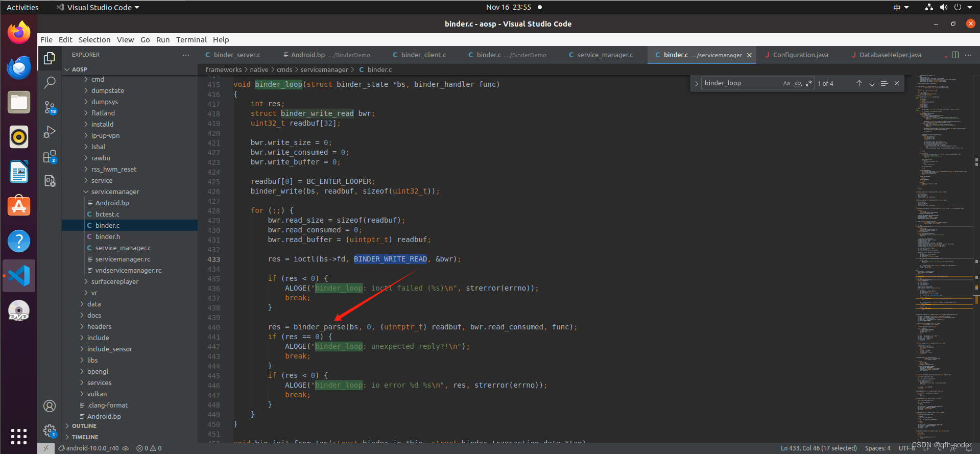This screenshot has width=980, height=454.
Task: Toggle Match Whole Word in find widget
Action: (797, 83)
